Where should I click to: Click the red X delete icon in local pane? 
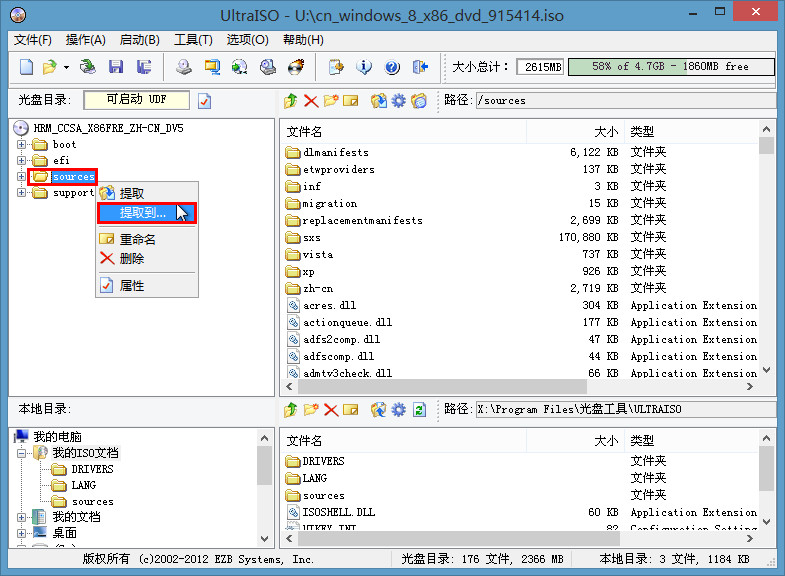point(331,410)
